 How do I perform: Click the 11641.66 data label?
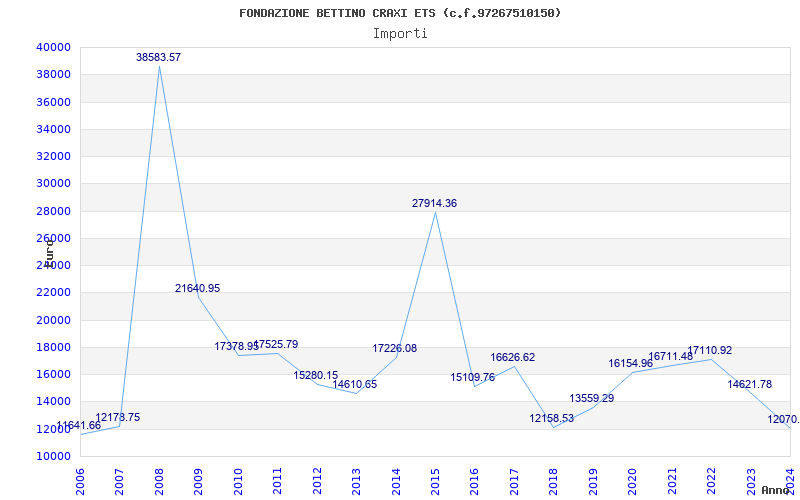(79, 426)
